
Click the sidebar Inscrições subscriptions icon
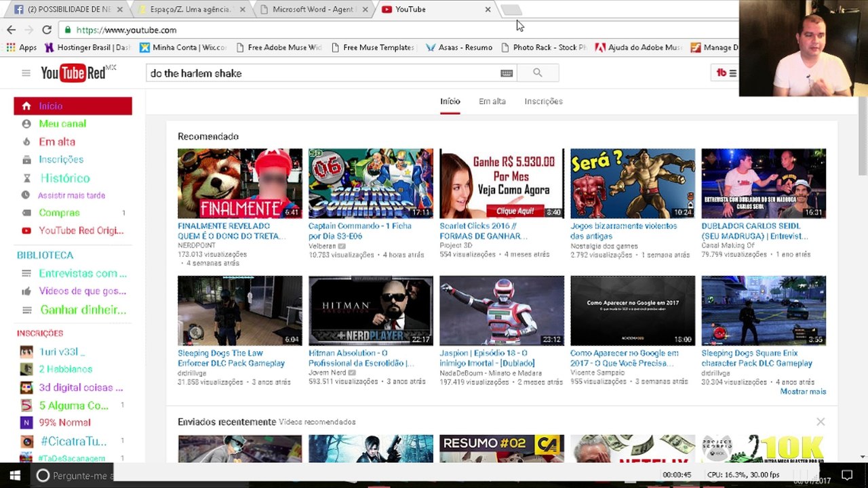(x=26, y=160)
